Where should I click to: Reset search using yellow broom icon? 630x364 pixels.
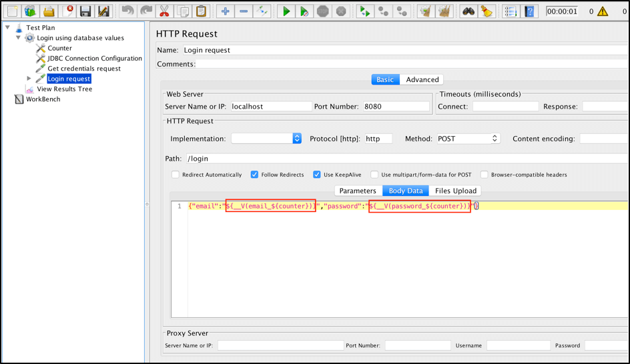pos(487,11)
